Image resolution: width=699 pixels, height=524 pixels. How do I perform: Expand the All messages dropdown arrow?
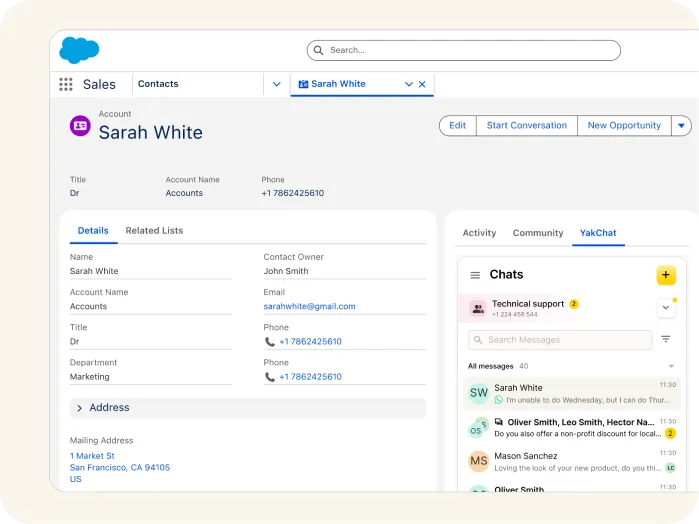(671, 366)
